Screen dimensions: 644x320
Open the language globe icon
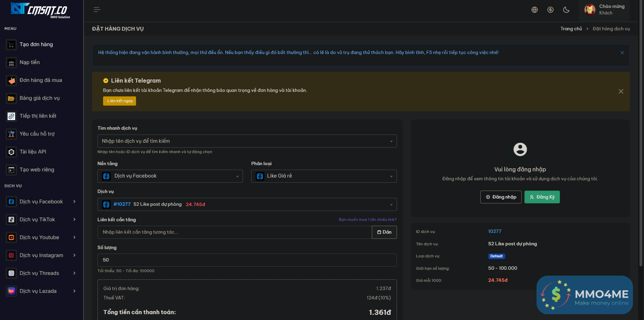534,10
